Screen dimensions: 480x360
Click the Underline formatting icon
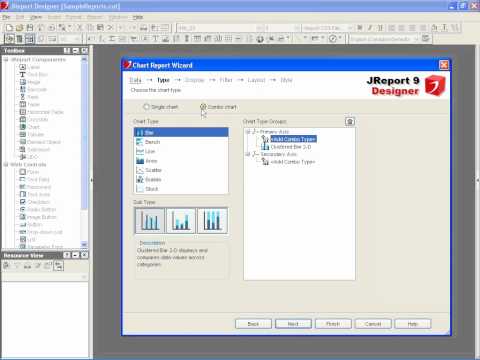[x=380, y=28]
